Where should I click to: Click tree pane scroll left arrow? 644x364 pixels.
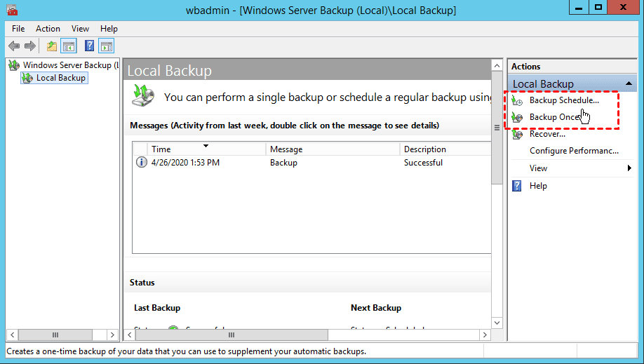click(x=13, y=335)
